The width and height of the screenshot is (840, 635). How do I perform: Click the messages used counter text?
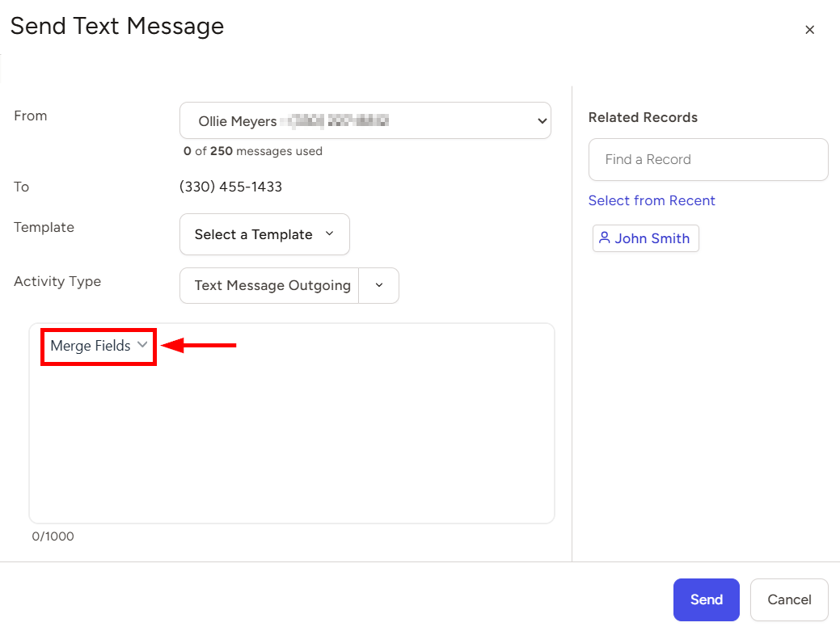[x=252, y=151]
